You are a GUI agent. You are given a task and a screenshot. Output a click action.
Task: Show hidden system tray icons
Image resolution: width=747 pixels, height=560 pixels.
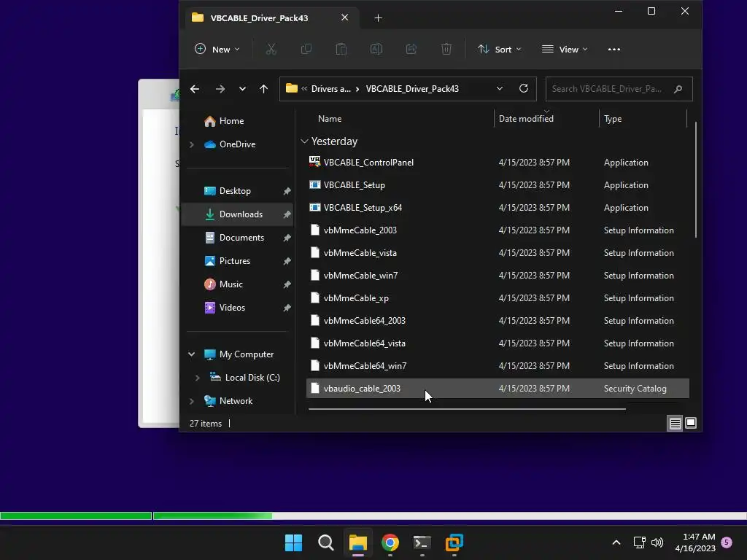[x=616, y=542]
